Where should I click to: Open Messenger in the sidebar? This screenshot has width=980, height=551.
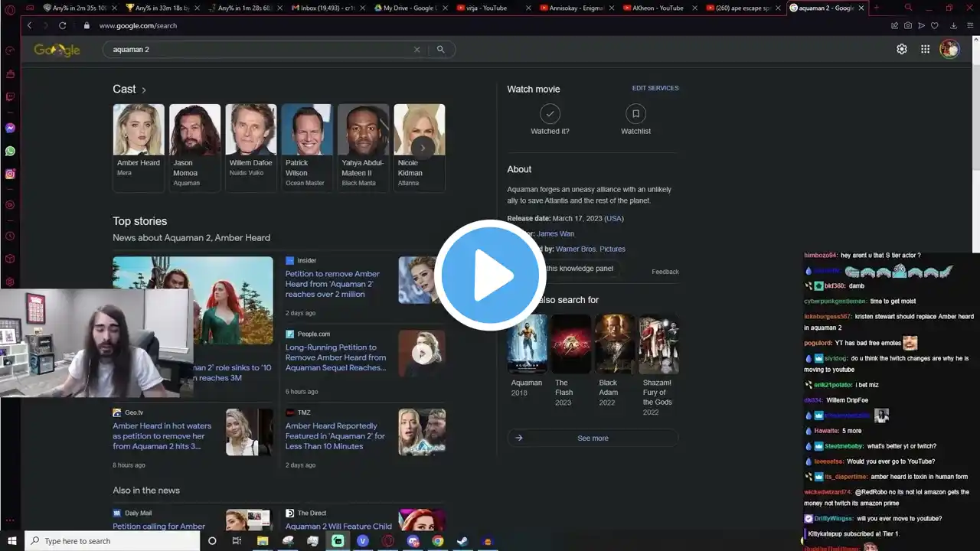[x=10, y=128]
